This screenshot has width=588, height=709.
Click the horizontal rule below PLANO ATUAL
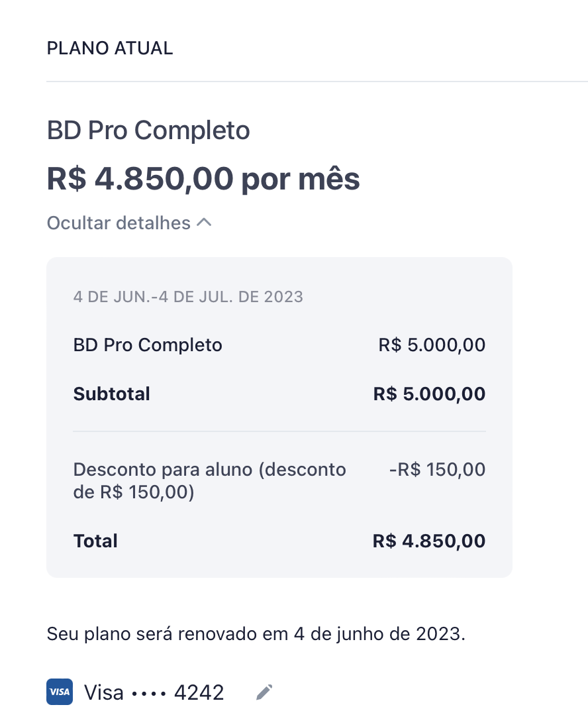317,82
